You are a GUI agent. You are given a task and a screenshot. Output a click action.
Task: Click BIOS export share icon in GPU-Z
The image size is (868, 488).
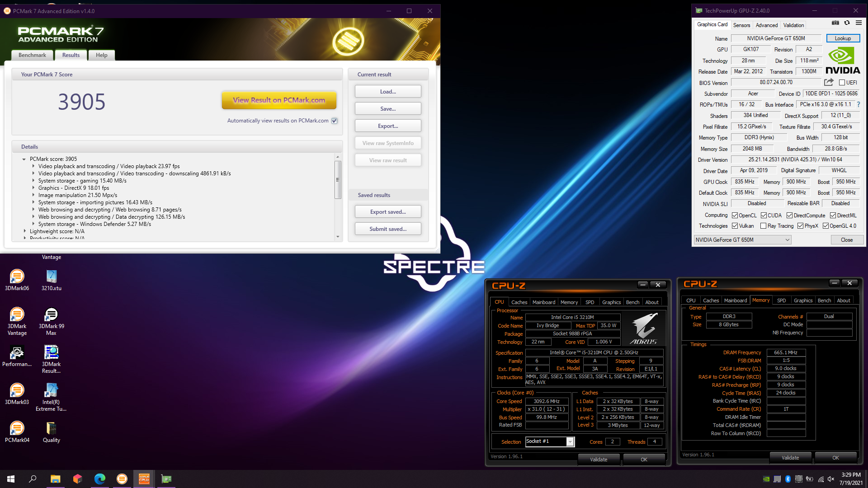click(x=829, y=82)
